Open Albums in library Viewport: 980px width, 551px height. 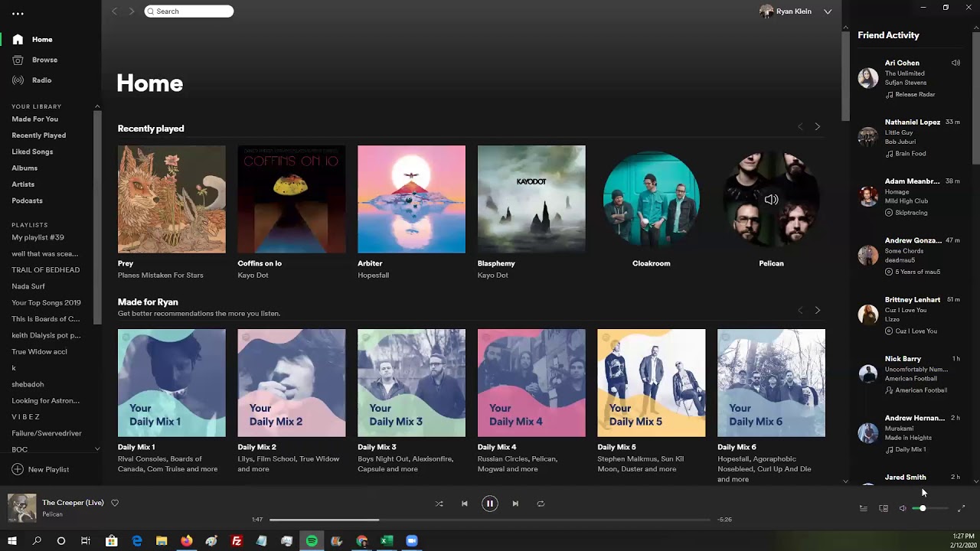point(24,168)
